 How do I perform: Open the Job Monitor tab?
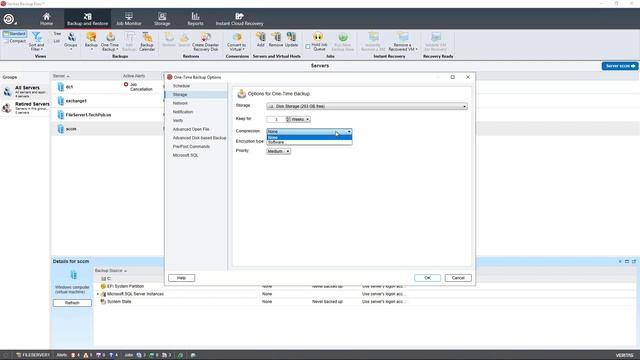click(x=129, y=19)
